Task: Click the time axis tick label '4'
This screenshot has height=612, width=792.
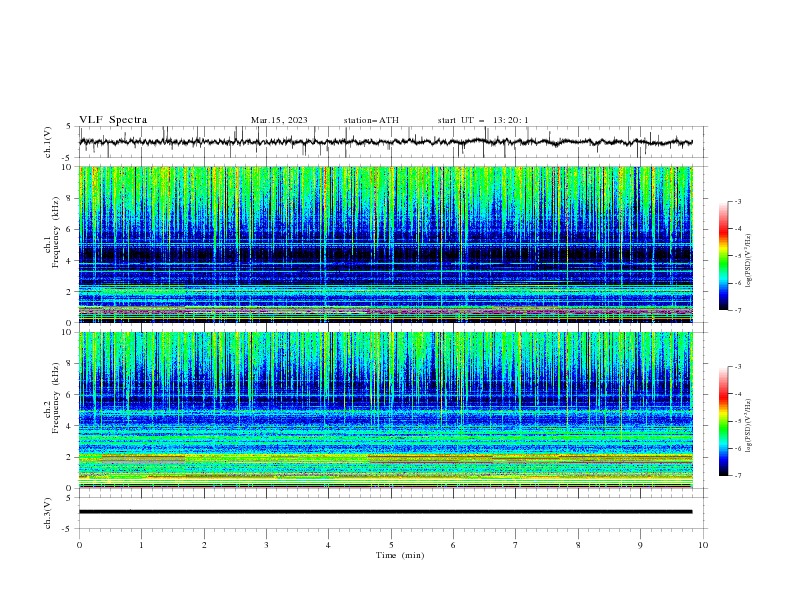Action: click(328, 545)
